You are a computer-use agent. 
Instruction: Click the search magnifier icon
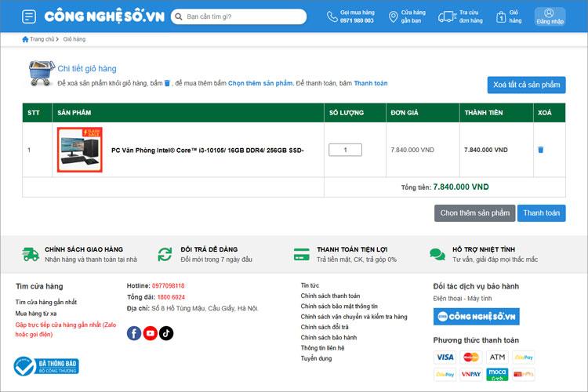[x=179, y=16]
